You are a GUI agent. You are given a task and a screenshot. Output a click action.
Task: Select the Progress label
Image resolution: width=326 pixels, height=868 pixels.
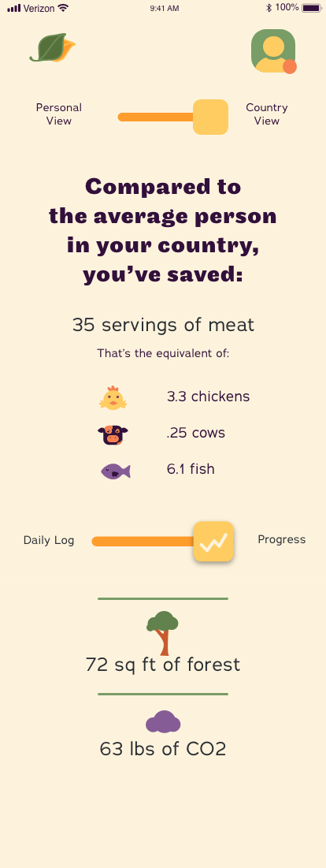[282, 540]
